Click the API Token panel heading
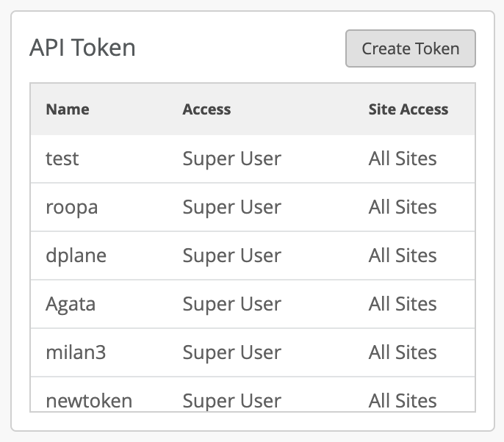The image size is (504, 442). click(82, 48)
